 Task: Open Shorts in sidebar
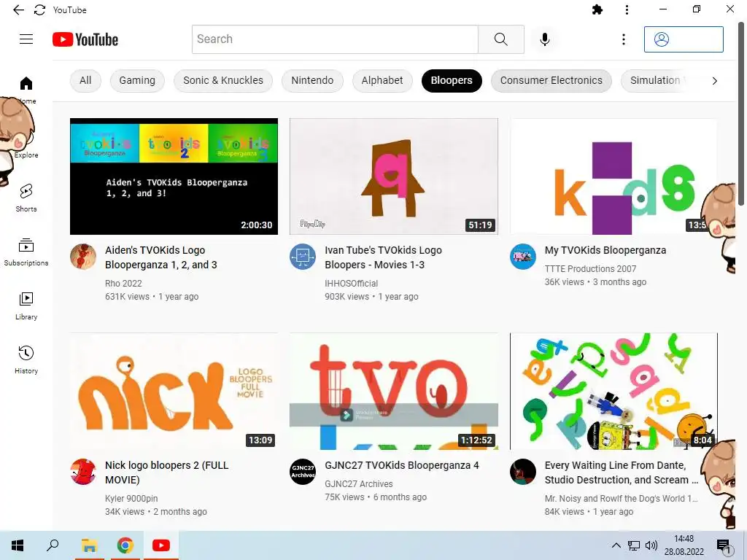(26, 198)
